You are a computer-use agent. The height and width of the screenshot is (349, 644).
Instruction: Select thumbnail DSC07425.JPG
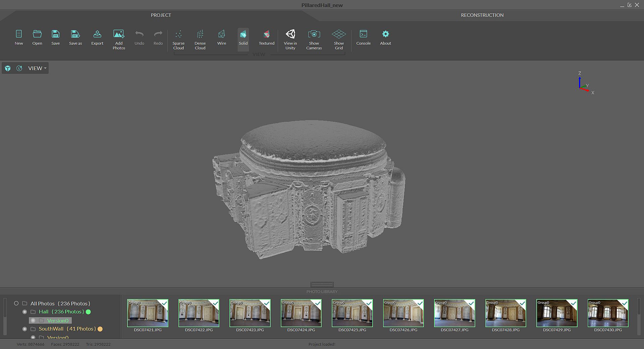tap(352, 313)
